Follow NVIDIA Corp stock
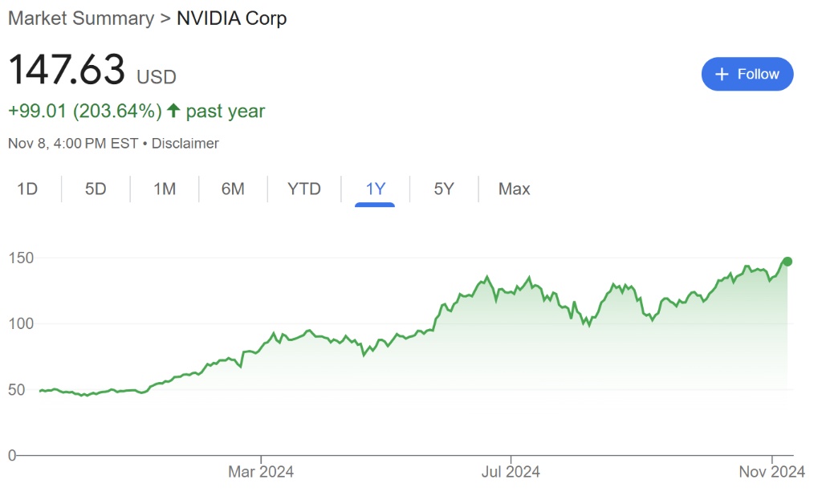This screenshot has height=504, width=822. coord(747,74)
